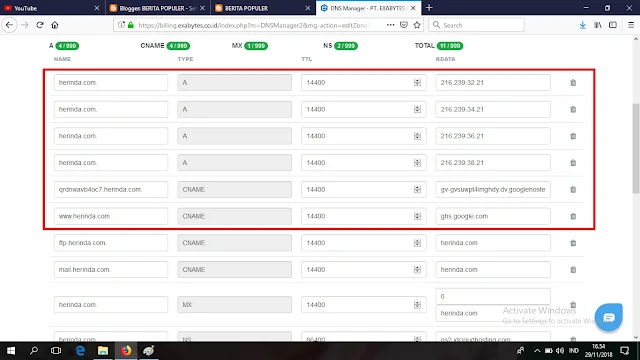The height and width of the screenshot is (360, 640).
Task: Adjust TTL stepper for MX record
Action: click(417, 305)
